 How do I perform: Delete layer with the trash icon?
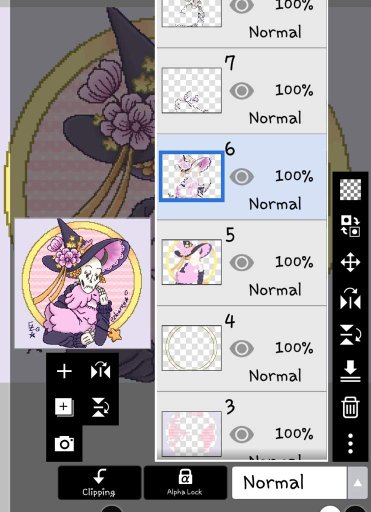pyautogui.click(x=350, y=407)
